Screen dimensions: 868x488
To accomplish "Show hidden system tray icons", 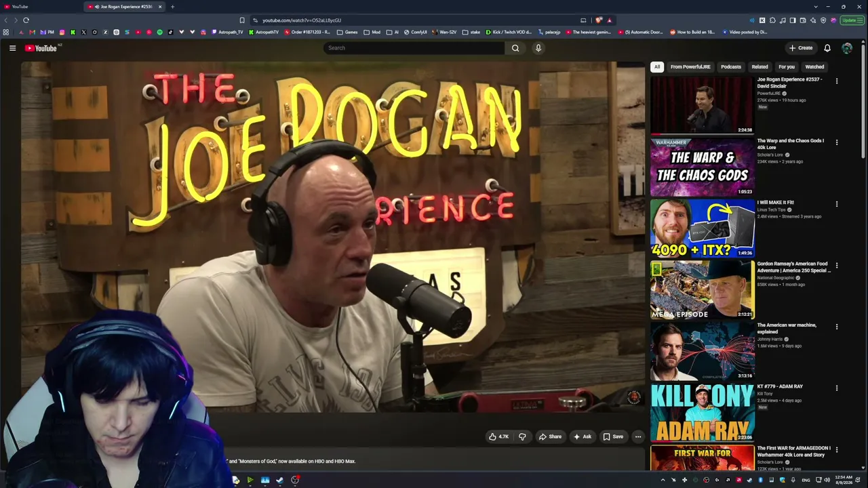I will [664, 480].
